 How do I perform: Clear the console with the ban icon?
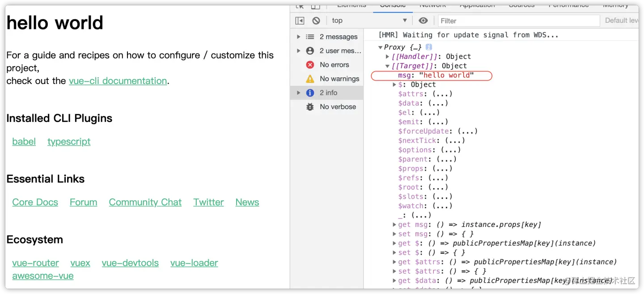coord(316,21)
